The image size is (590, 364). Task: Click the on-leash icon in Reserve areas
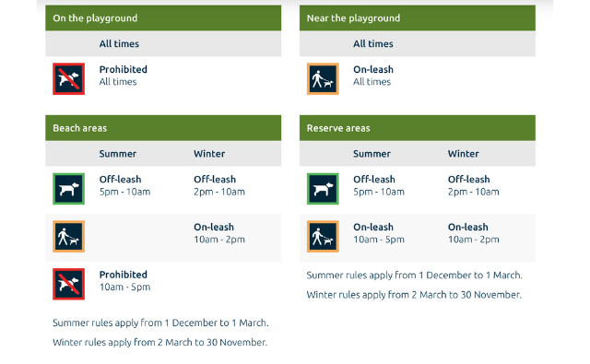323,236
